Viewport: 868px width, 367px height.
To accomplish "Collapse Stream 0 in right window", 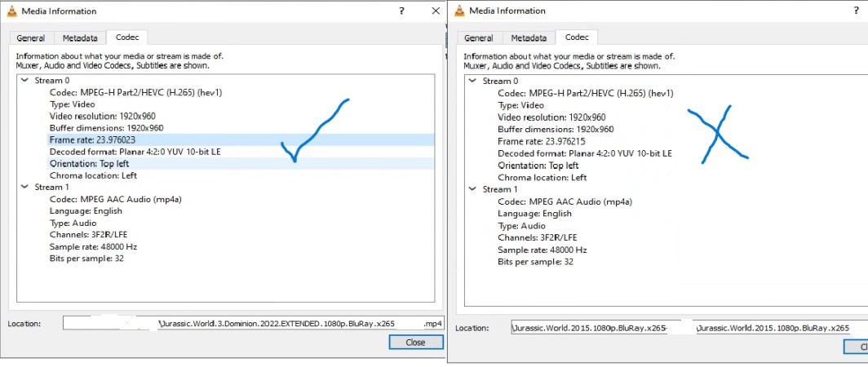I will point(472,81).
